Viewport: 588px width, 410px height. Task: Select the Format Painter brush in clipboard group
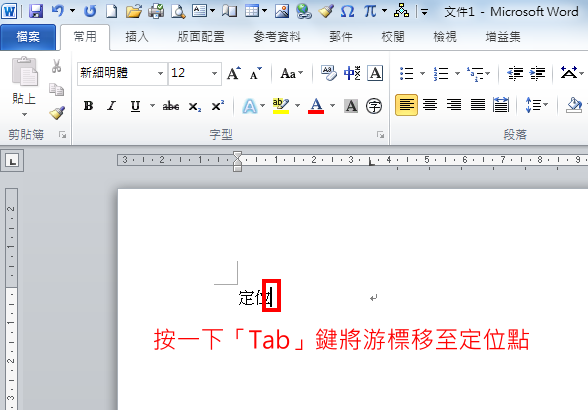(57, 113)
